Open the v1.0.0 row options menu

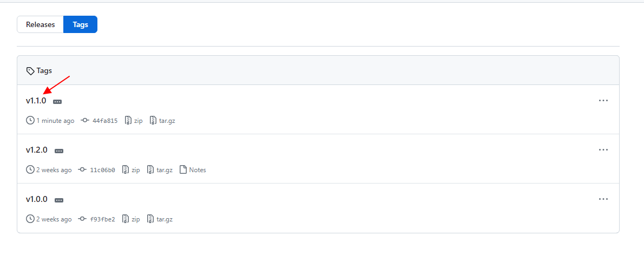(603, 199)
